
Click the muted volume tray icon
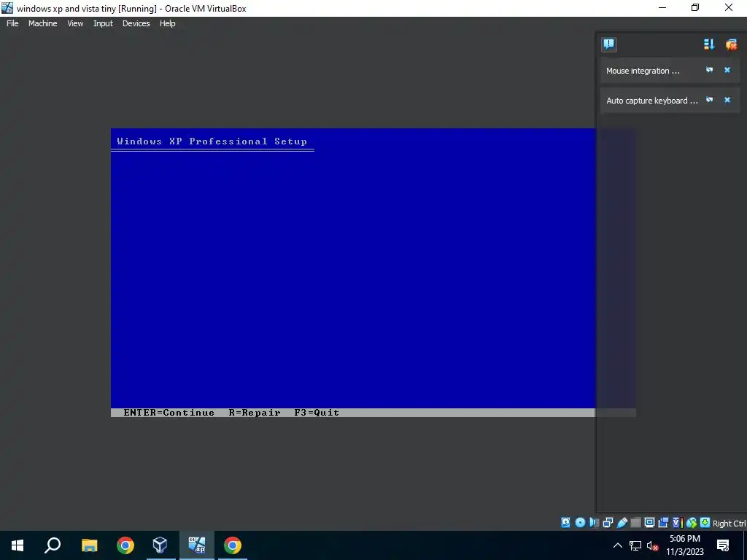point(653,545)
